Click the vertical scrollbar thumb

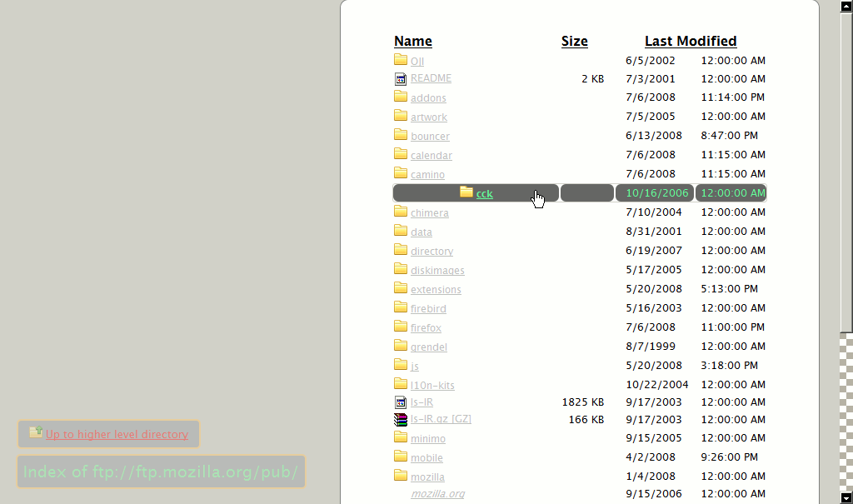click(846, 172)
